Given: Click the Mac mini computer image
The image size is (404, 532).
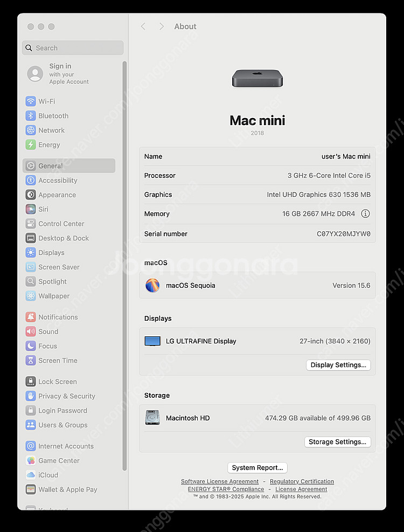Looking at the screenshot, I should coord(257,78).
